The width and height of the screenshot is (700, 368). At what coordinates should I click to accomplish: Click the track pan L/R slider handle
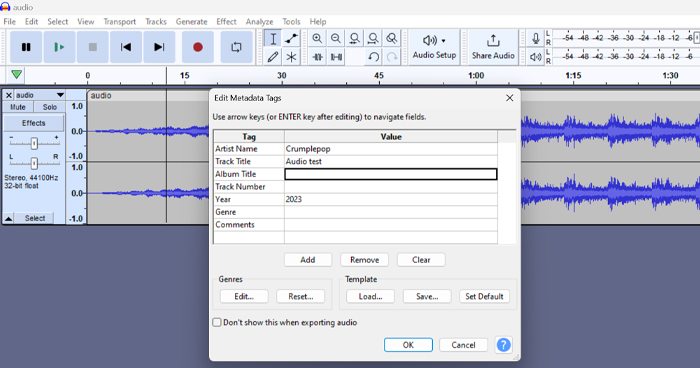[x=34, y=163]
